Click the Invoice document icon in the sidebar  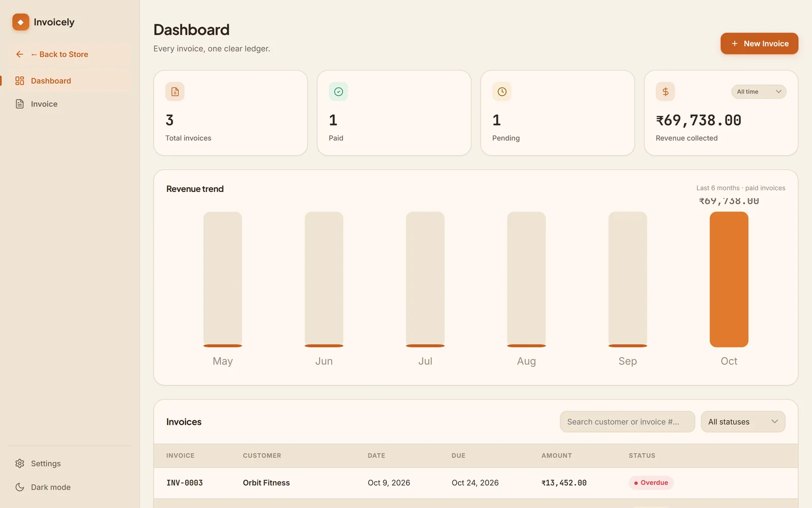point(20,104)
